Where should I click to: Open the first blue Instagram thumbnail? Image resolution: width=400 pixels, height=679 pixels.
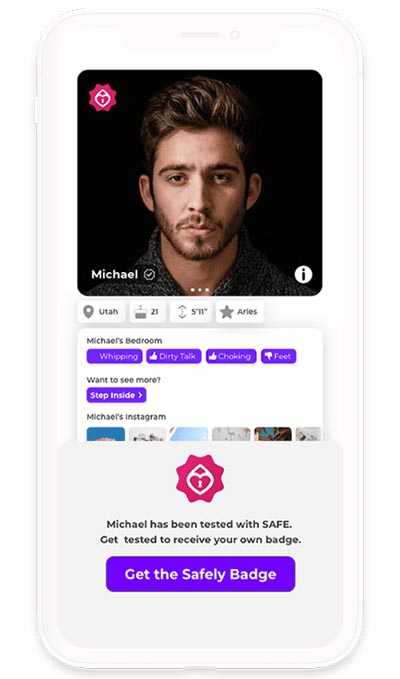(x=106, y=434)
